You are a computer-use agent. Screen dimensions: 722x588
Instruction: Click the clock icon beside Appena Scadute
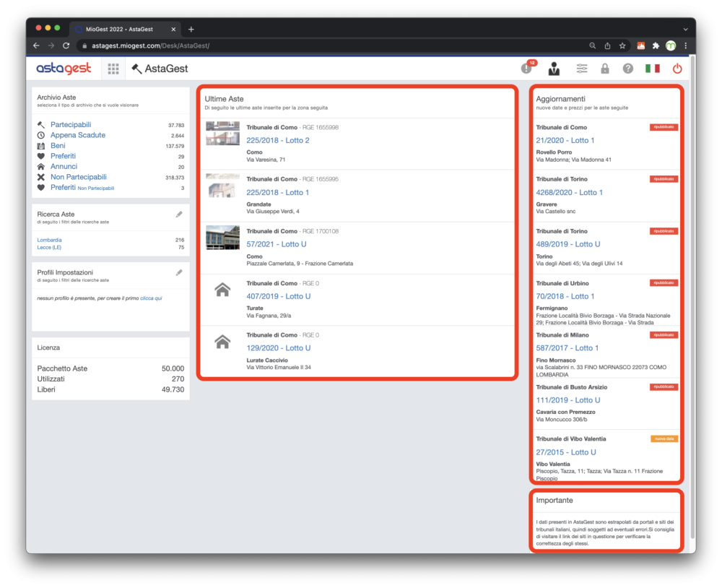point(41,136)
